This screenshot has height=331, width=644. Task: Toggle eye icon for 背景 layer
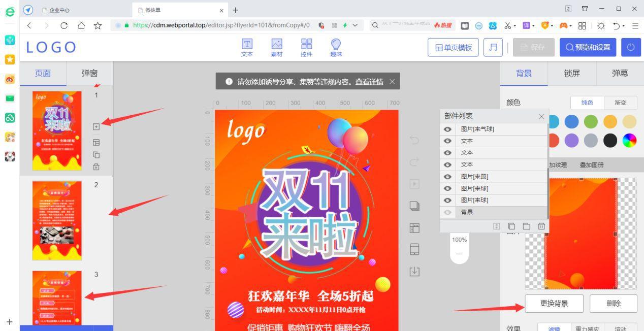click(447, 212)
